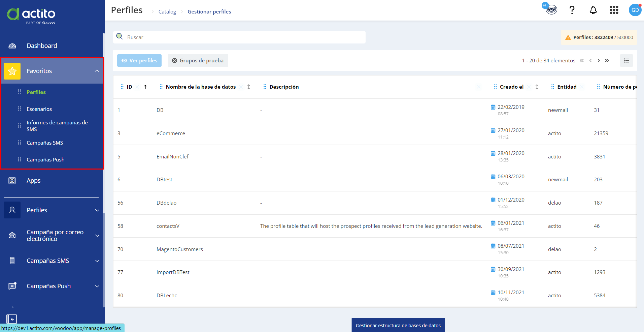Select the eCommerce database row
The height and width of the screenshot is (332, 644).
(x=375, y=133)
